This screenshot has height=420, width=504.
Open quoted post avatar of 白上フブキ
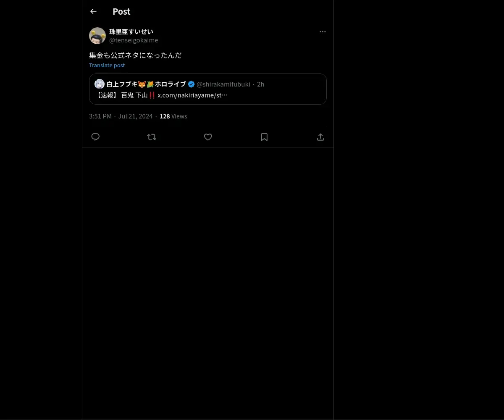pos(100,84)
